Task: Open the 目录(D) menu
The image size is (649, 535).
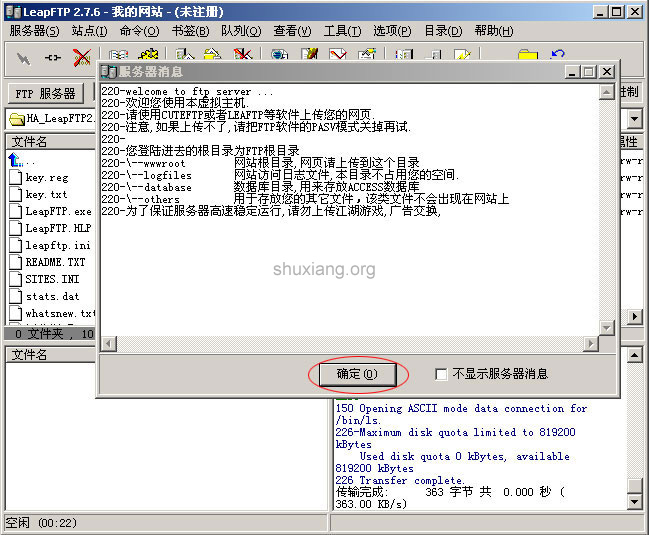Action: coord(443,31)
